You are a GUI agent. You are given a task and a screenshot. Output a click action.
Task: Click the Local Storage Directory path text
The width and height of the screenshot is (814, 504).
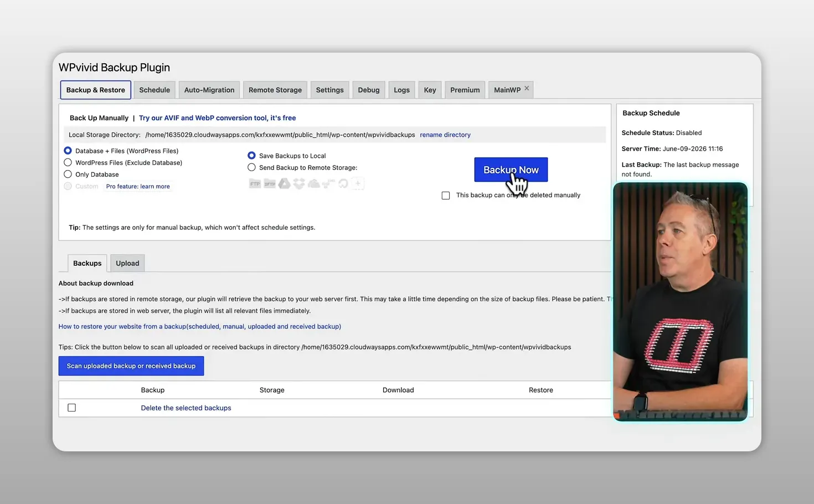(x=280, y=135)
